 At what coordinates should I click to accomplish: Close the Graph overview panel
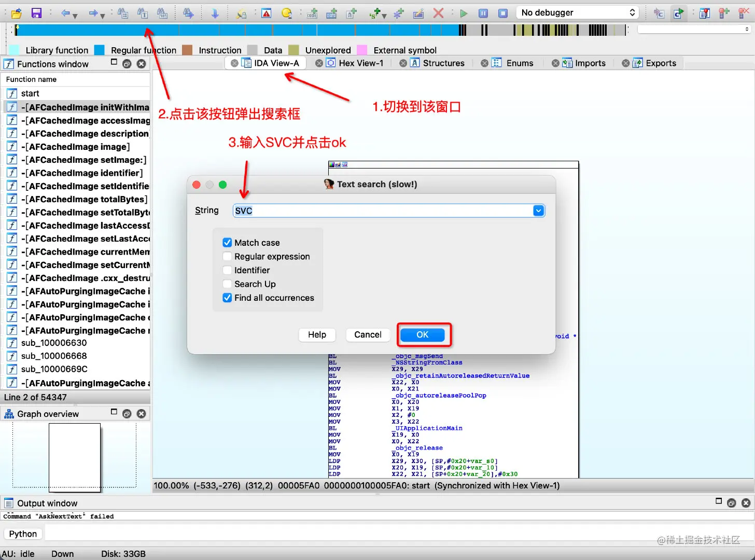[x=141, y=414]
